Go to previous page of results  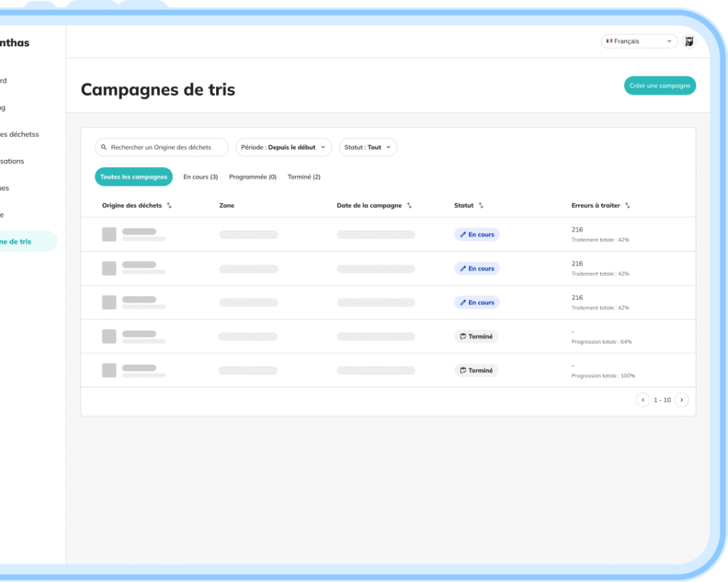pos(643,399)
